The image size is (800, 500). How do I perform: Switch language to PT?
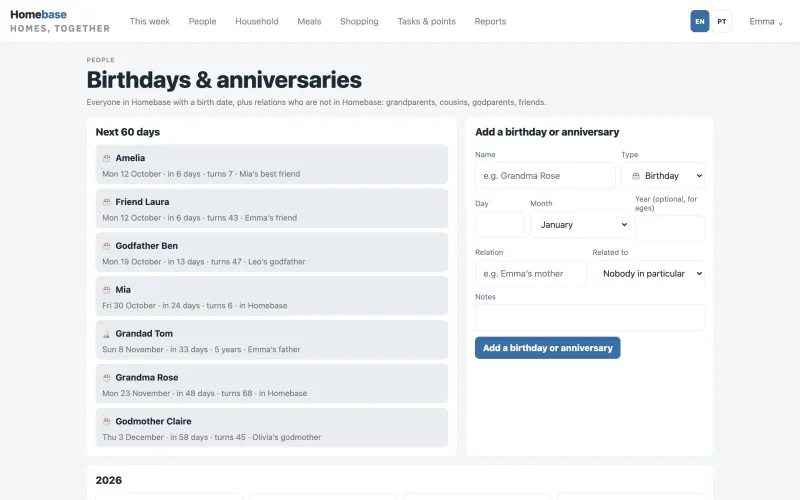click(x=721, y=21)
